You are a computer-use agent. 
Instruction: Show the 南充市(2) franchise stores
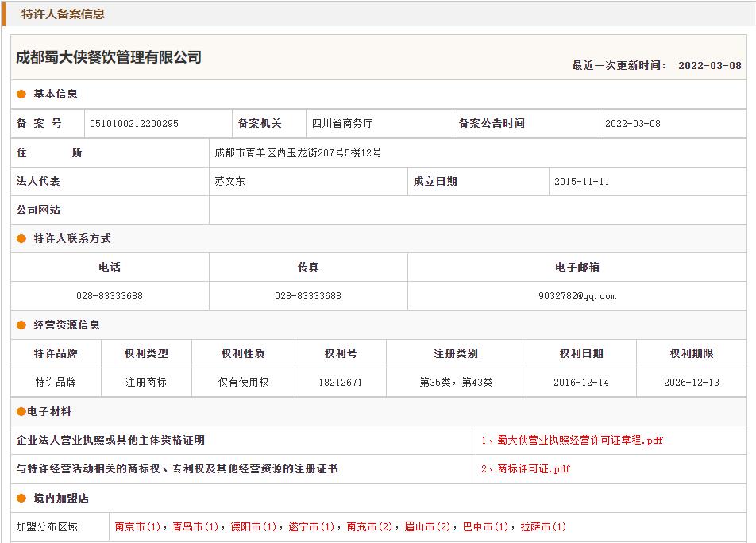pyautogui.click(x=369, y=526)
